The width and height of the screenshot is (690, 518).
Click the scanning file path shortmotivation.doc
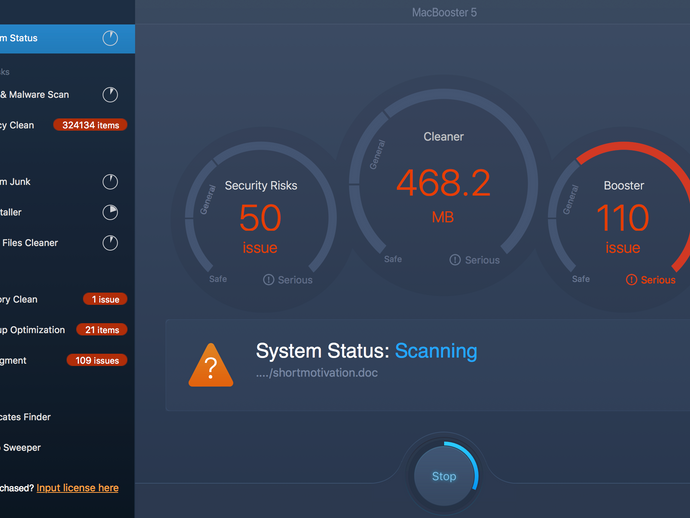(317, 373)
